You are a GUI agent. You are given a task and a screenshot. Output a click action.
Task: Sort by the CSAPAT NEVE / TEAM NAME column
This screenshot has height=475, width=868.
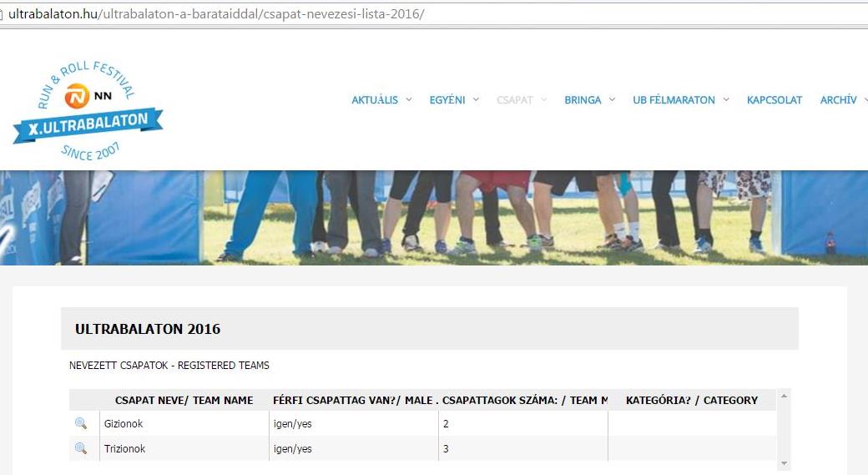pos(184,400)
